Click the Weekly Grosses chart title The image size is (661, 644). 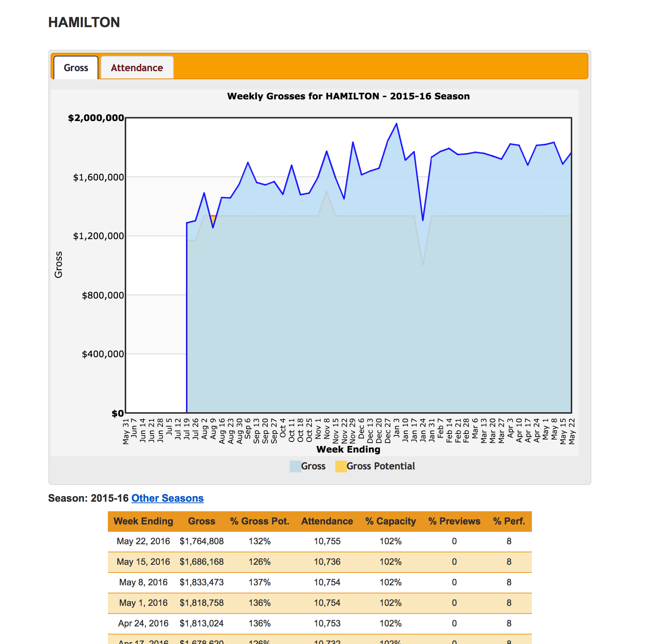(348, 96)
